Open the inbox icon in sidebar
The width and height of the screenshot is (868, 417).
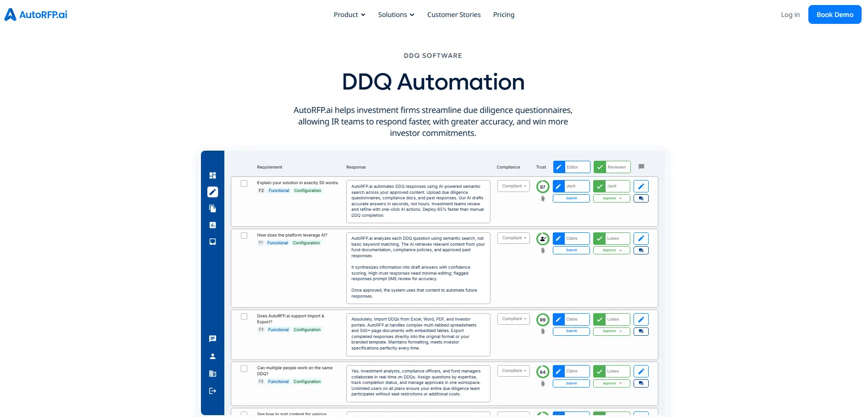point(212,242)
